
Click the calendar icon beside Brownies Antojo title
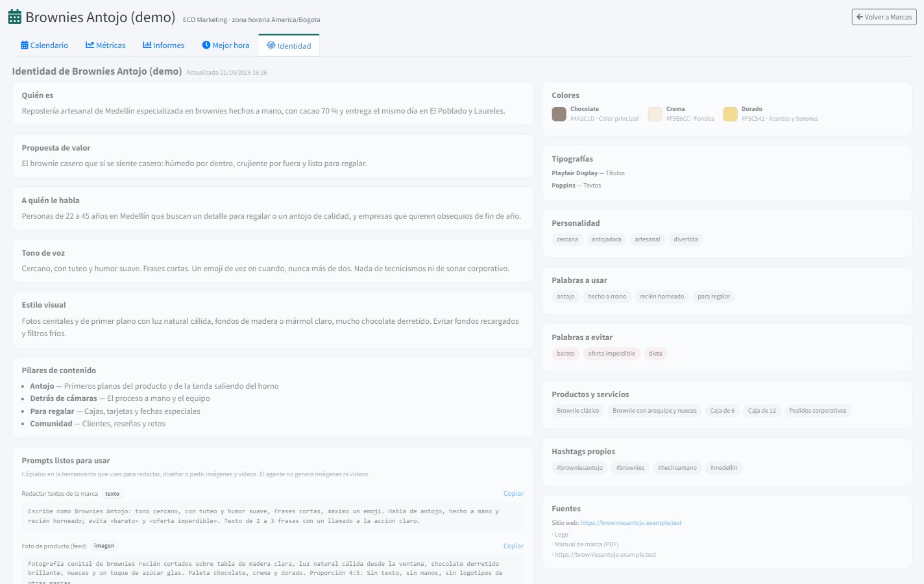point(14,17)
